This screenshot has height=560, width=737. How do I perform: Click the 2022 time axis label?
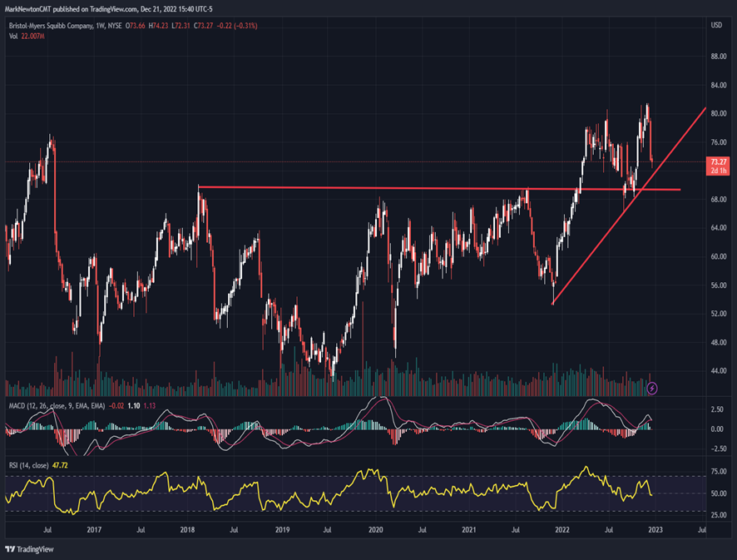pos(562,530)
